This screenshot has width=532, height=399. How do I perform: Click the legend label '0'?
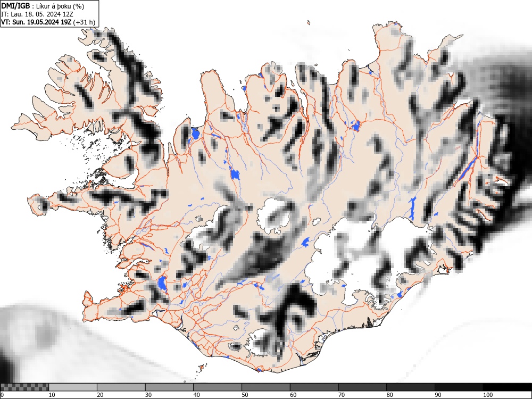(x=2, y=395)
